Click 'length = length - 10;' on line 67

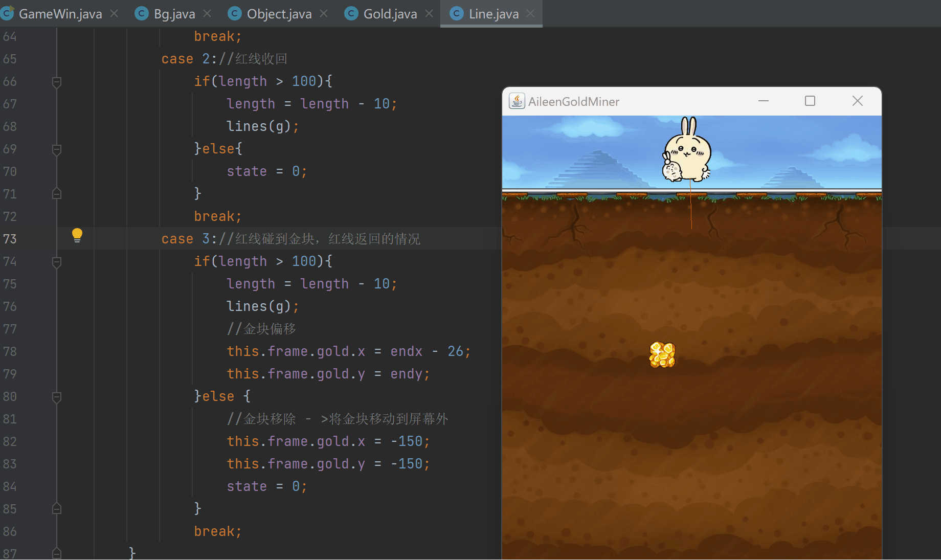[312, 104]
